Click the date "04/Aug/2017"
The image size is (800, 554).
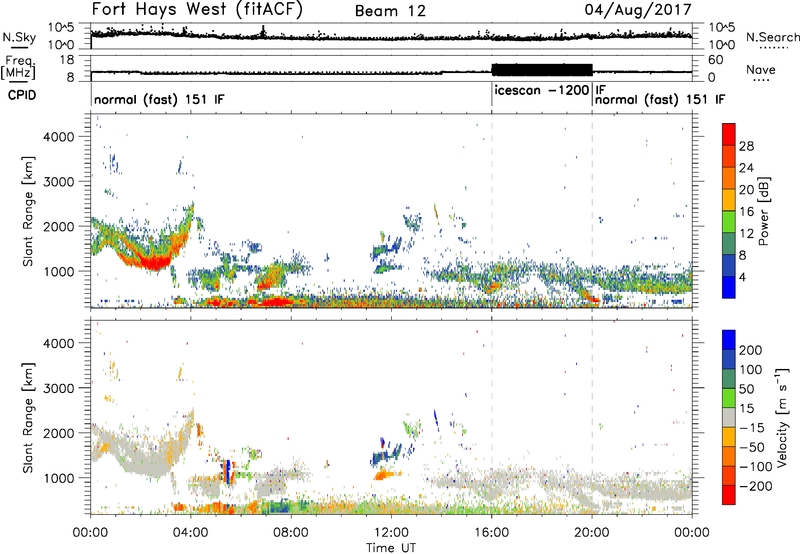pyautogui.click(x=638, y=9)
